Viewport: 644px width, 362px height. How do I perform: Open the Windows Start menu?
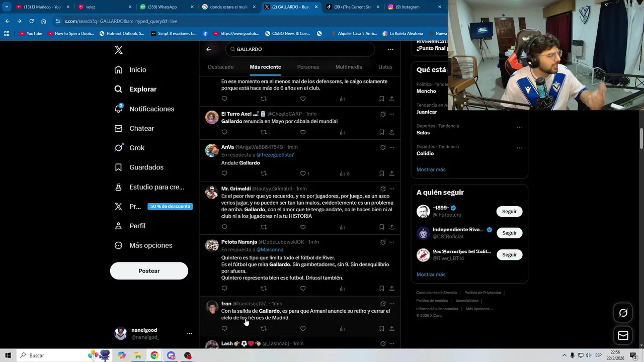[8, 355]
